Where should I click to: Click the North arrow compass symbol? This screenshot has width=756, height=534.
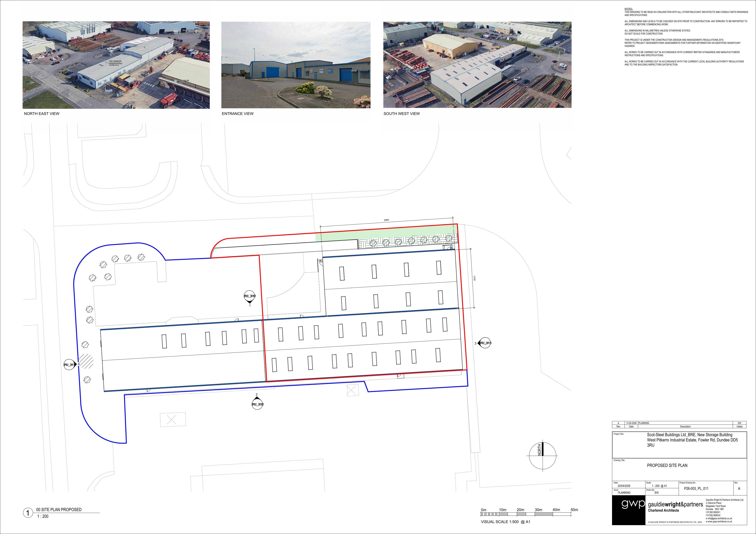pos(542,456)
